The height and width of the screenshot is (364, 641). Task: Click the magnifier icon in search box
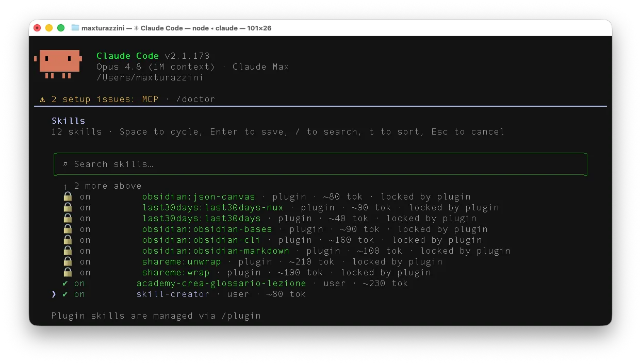[65, 164]
